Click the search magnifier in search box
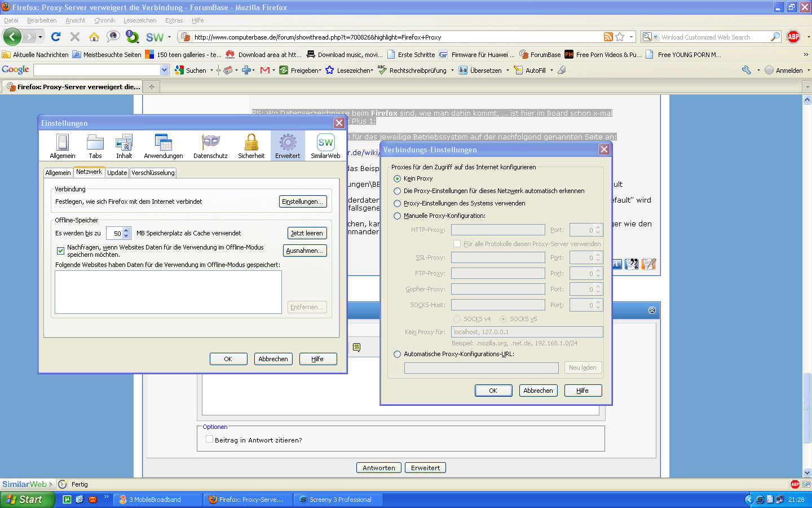This screenshot has width=812, height=508. click(775, 37)
